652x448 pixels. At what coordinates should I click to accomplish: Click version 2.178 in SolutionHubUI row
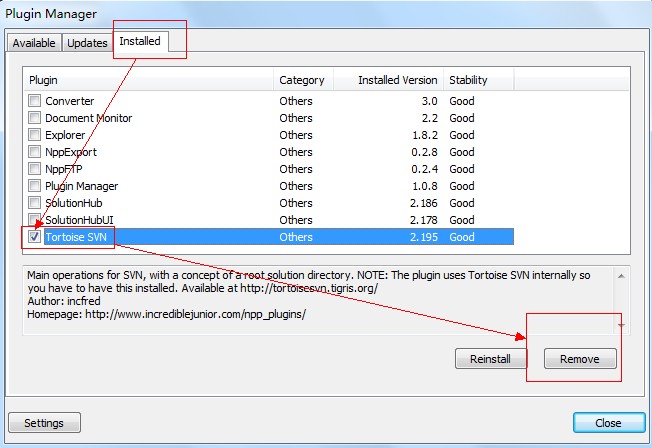[x=424, y=220]
